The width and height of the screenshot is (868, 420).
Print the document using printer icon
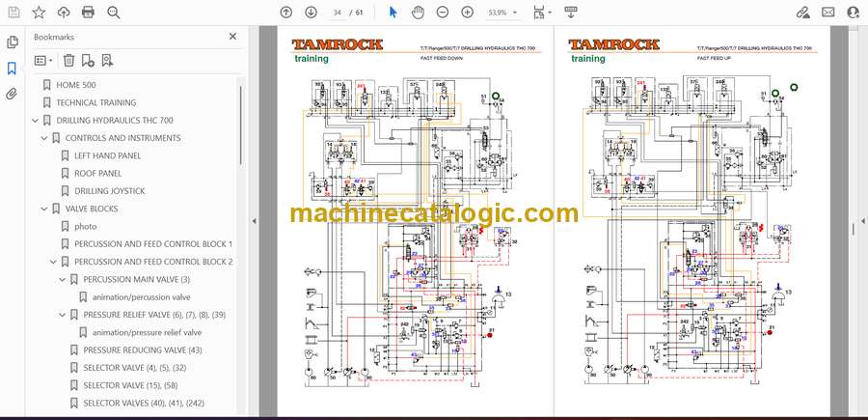(x=88, y=13)
